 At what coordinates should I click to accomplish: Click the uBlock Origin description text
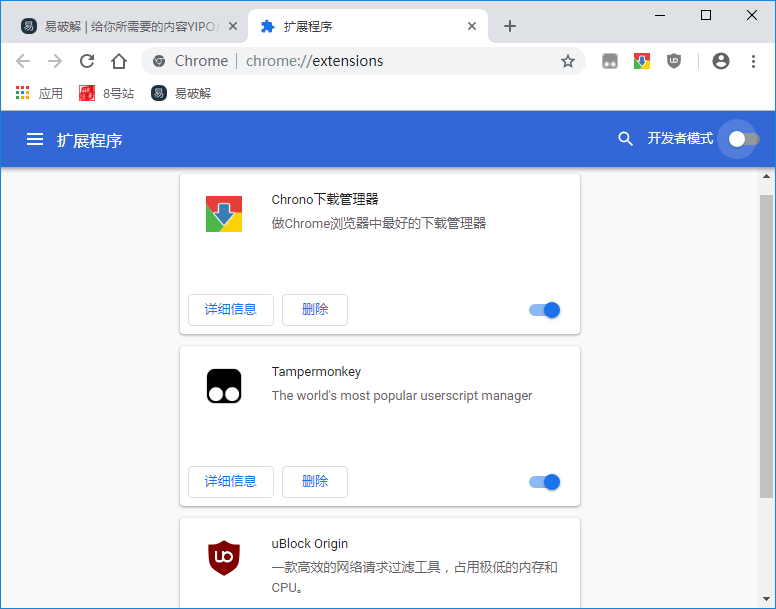(x=414, y=577)
